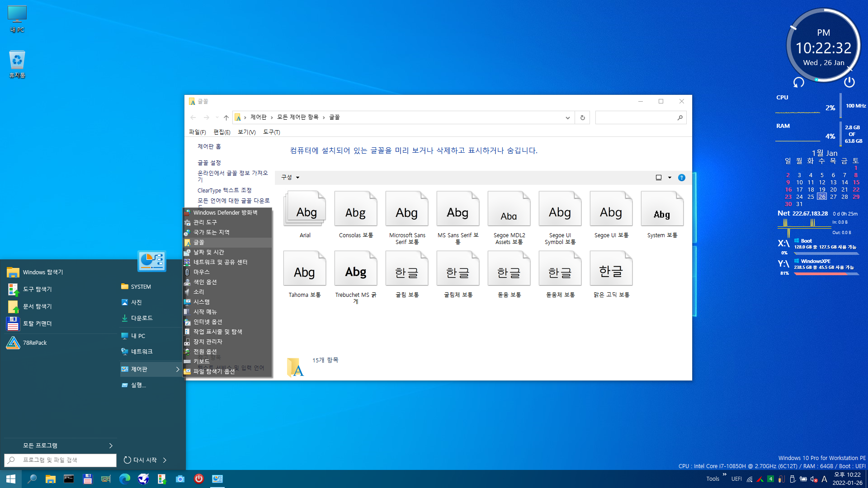Expand the recent locations dropdown arrow
Viewport: 868px width, 488px height.
217,117
